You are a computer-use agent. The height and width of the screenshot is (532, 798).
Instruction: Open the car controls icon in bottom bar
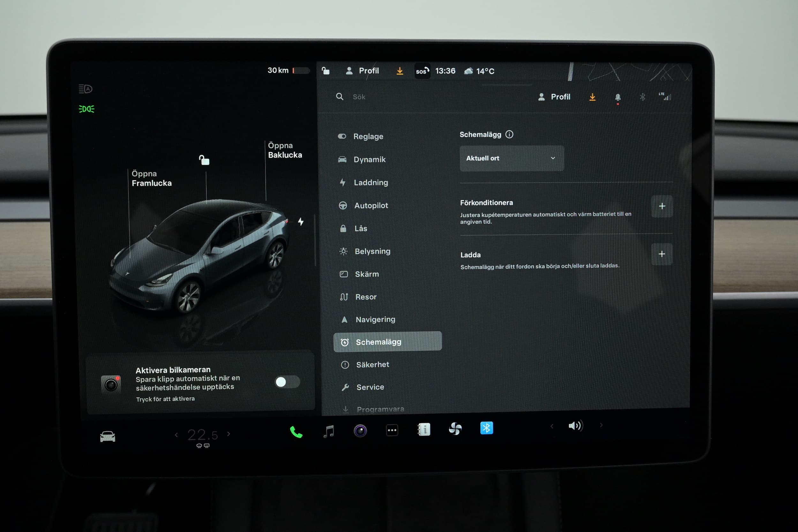pyautogui.click(x=108, y=437)
